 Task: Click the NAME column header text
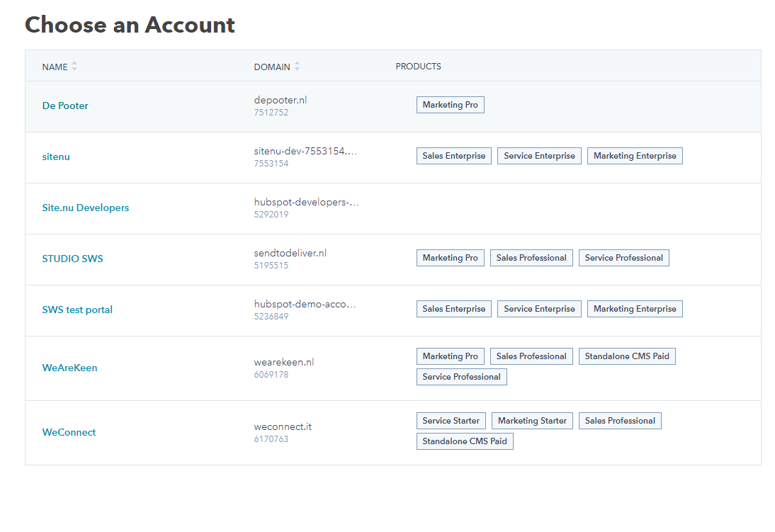pyautogui.click(x=55, y=67)
